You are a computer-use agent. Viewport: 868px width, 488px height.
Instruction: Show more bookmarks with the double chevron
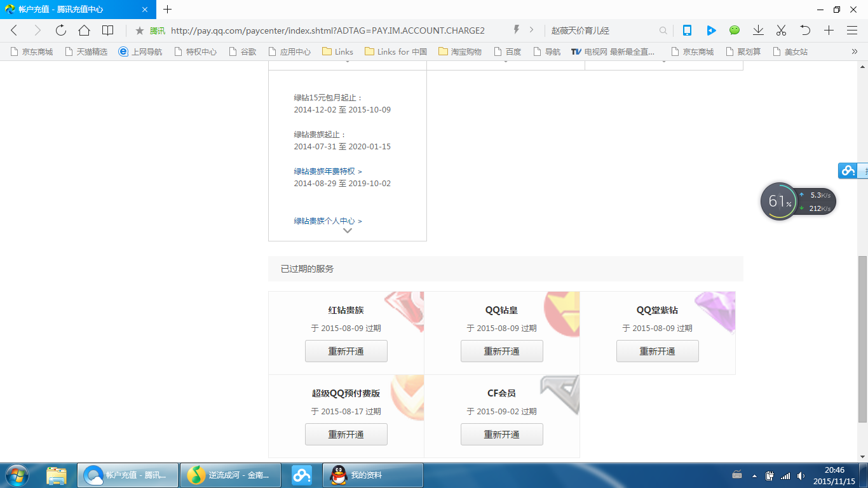(855, 52)
